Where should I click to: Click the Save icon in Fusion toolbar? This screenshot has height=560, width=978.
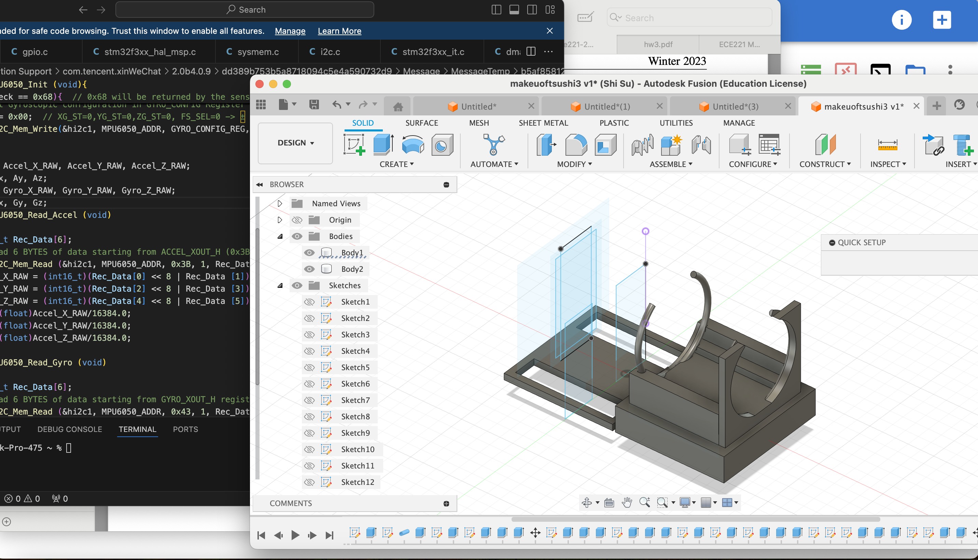pyautogui.click(x=314, y=104)
